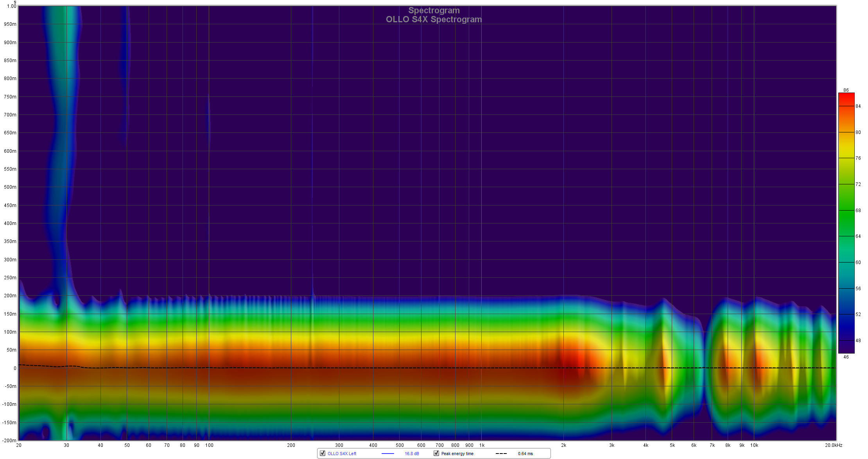Click the 46 minimum scale label
Screen dimensions: 868x459
coord(846,357)
